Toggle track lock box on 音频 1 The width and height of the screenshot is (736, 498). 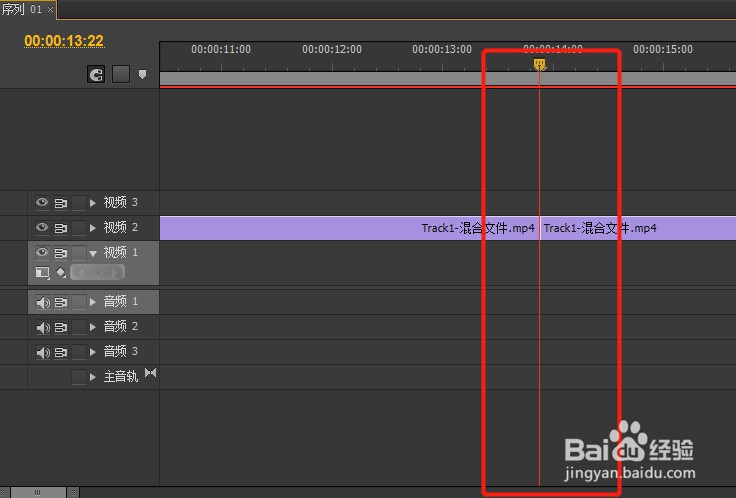(x=79, y=302)
